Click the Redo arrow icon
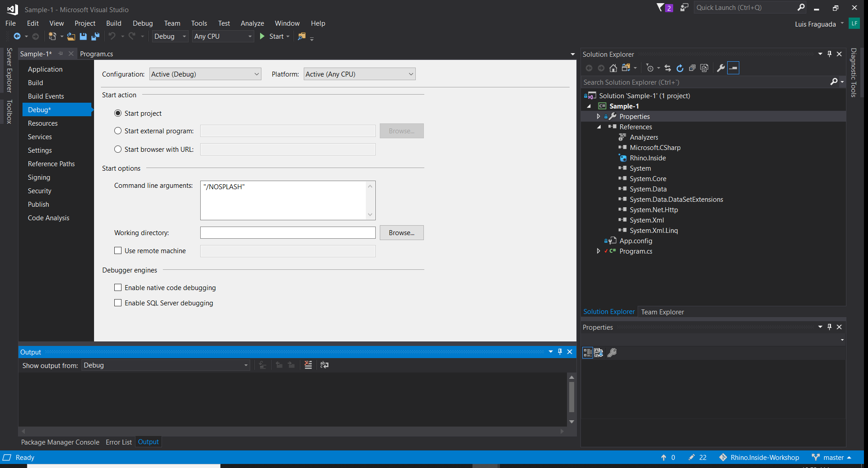 [x=132, y=36]
